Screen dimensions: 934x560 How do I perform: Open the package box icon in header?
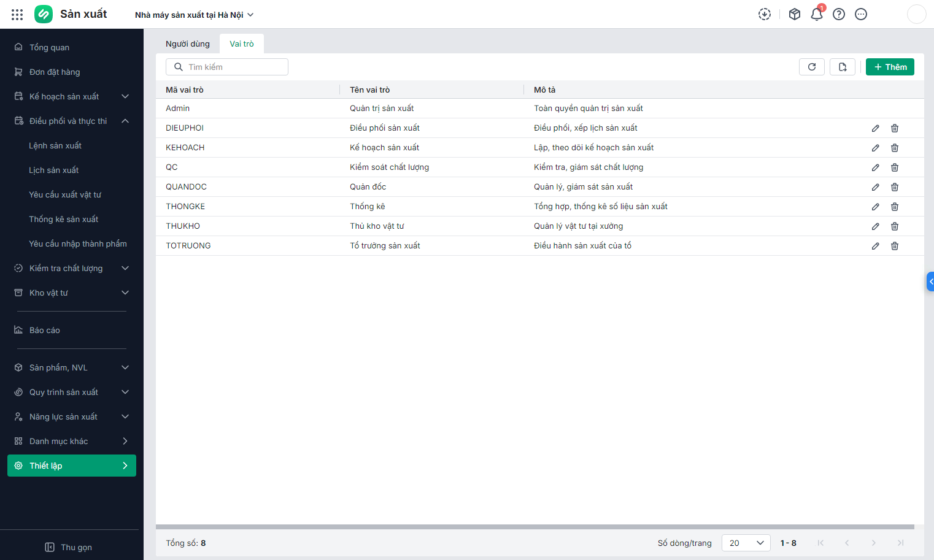click(794, 14)
